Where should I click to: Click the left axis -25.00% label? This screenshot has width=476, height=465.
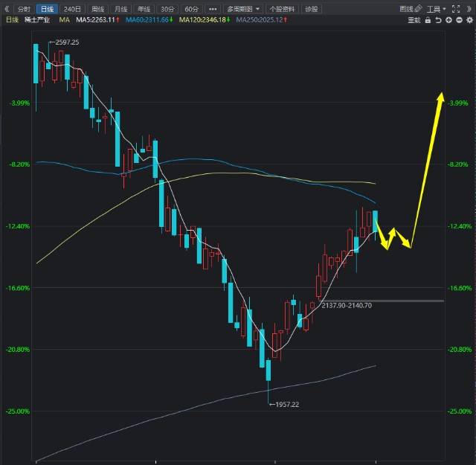pyautogui.click(x=18, y=411)
